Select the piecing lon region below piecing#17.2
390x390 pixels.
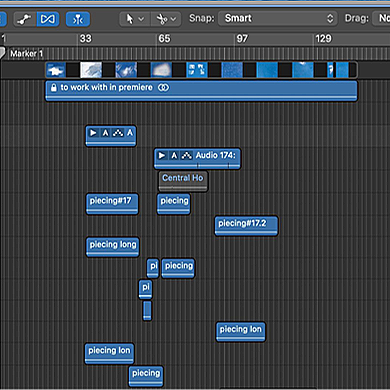pyautogui.click(x=241, y=332)
